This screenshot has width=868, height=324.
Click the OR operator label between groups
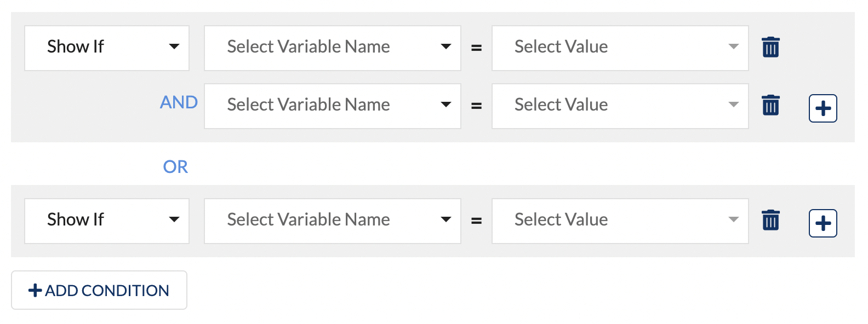pyautogui.click(x=175, y=167)
